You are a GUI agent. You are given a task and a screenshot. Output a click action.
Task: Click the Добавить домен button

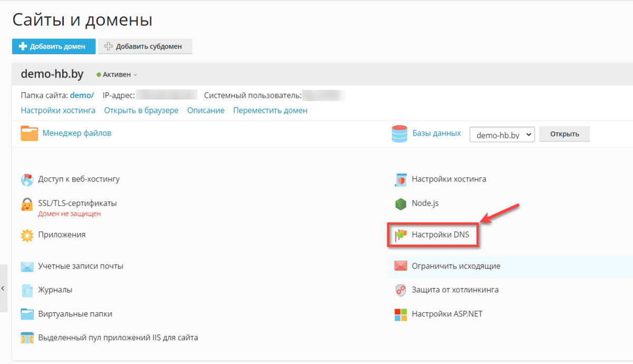53,46
